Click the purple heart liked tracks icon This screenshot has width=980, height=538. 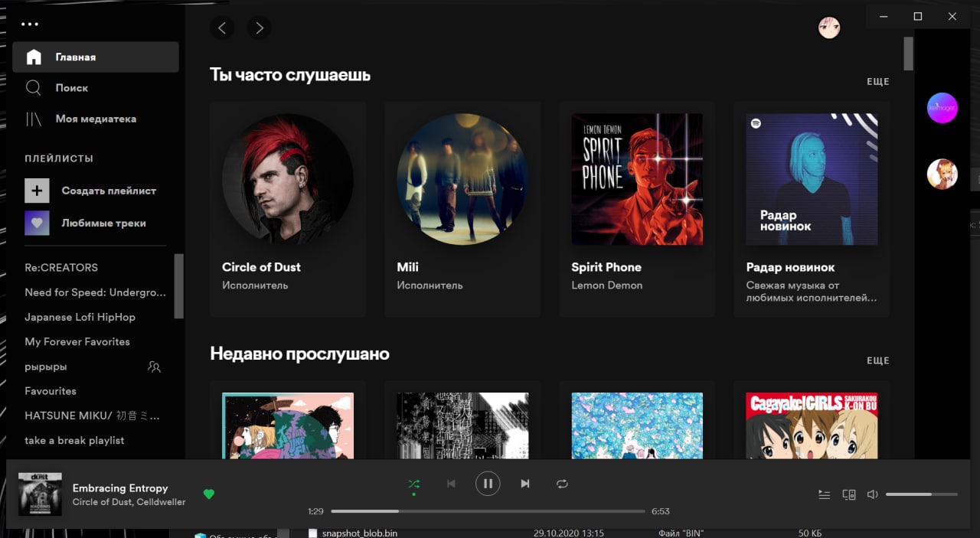[37, 223]
